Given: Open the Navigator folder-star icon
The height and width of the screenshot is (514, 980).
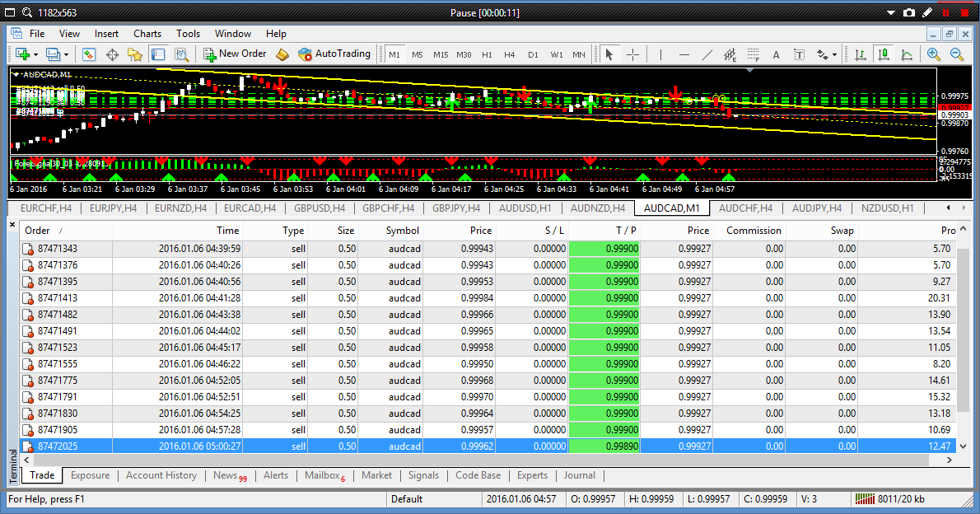Looking at the screenshot, I should [135, 54].
